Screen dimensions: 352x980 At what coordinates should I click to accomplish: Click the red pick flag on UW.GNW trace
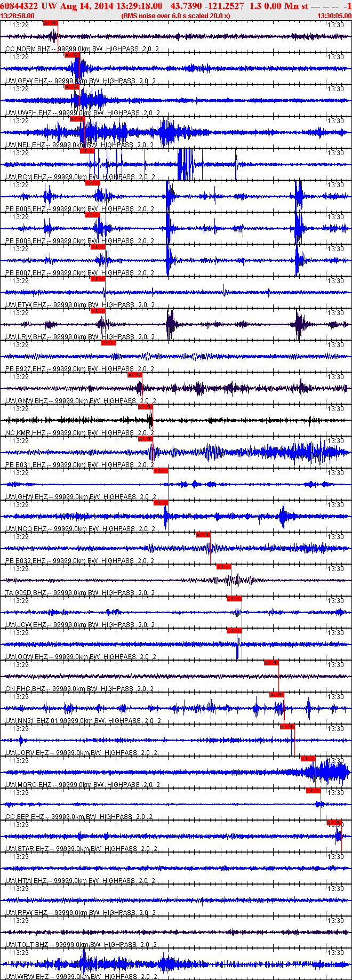(135, 375)
